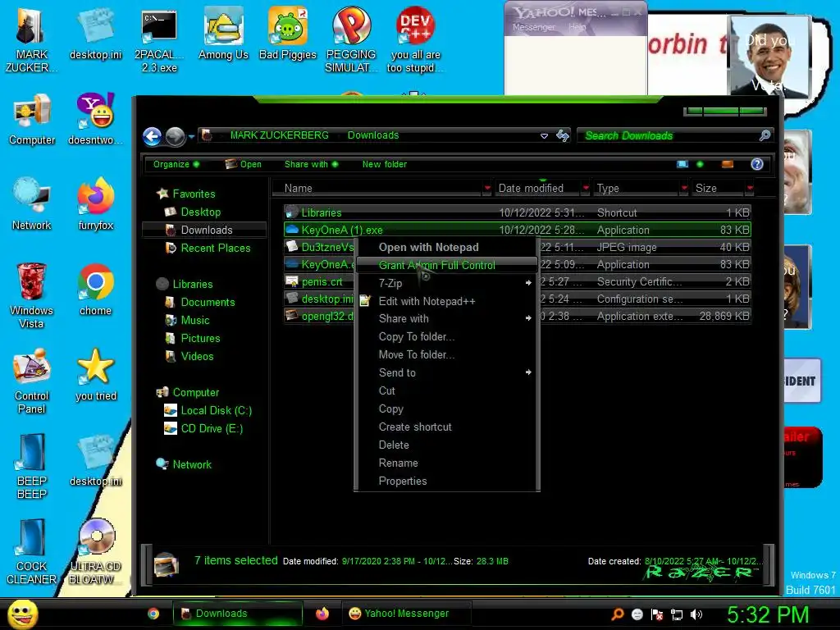Open the Windows Vista recycle bin icon
The image size is (840, 630).
tap(32, 294)
